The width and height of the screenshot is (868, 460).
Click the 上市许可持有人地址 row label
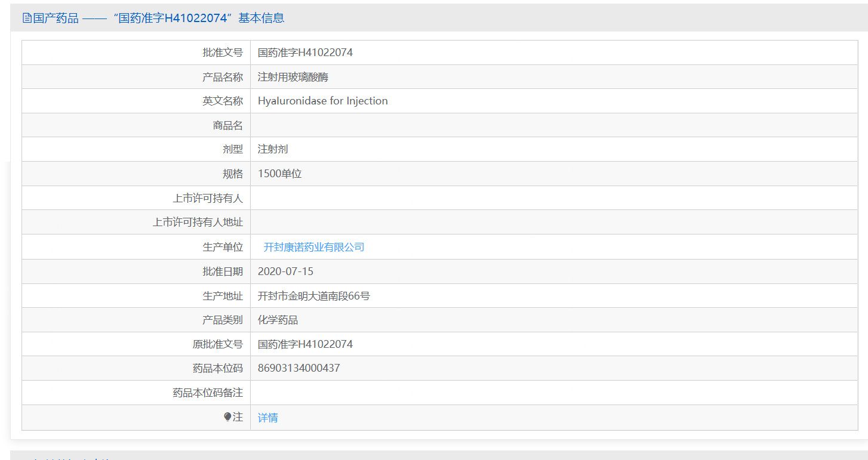pyautogui.click(x=198, y=223)
